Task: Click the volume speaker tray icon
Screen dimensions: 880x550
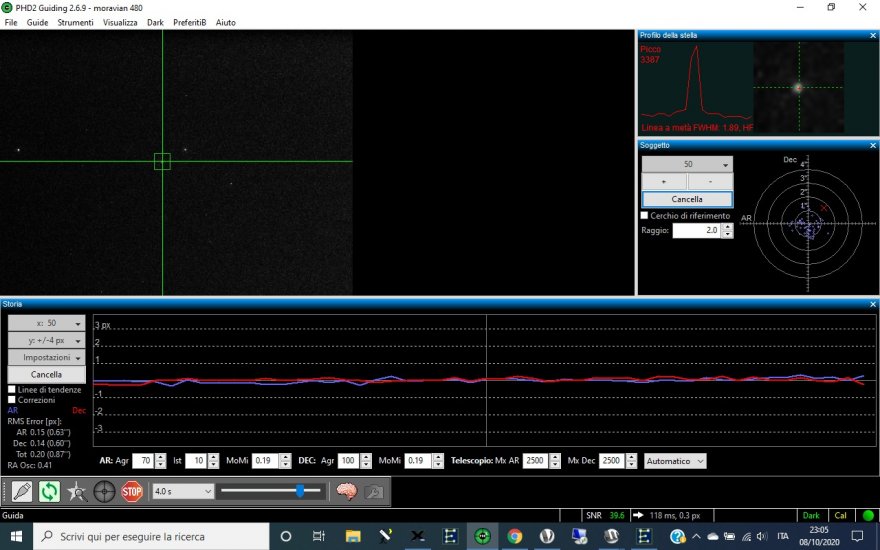Action: [x=762, y=536]
